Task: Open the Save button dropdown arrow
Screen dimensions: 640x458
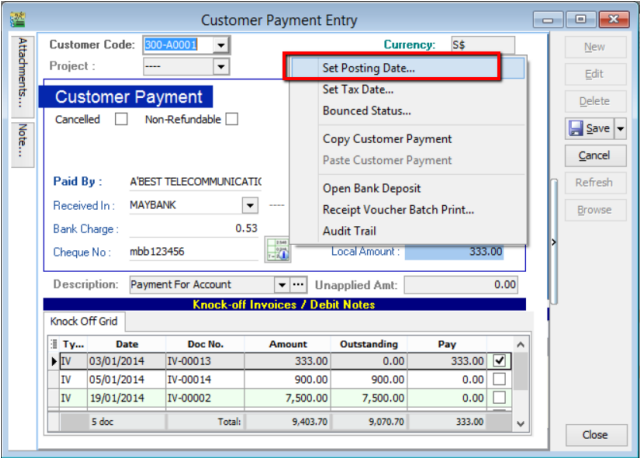Action: click(x=620, y=129)
